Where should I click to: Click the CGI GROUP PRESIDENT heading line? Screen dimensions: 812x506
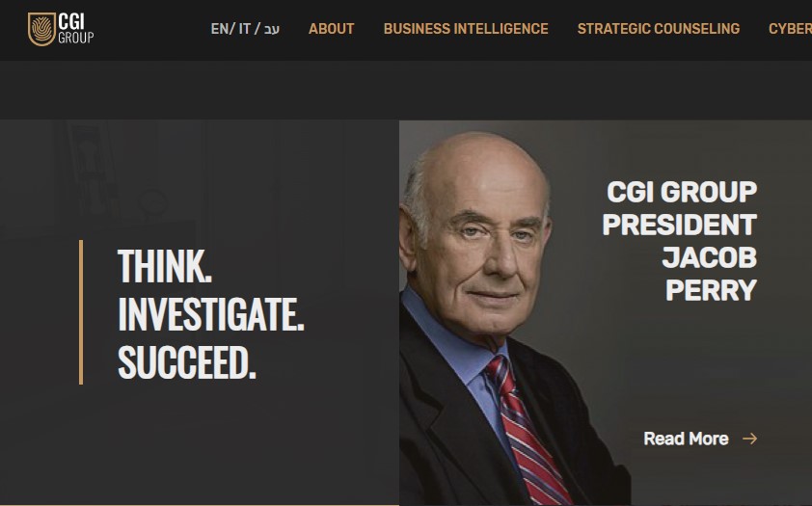(680, 208)
